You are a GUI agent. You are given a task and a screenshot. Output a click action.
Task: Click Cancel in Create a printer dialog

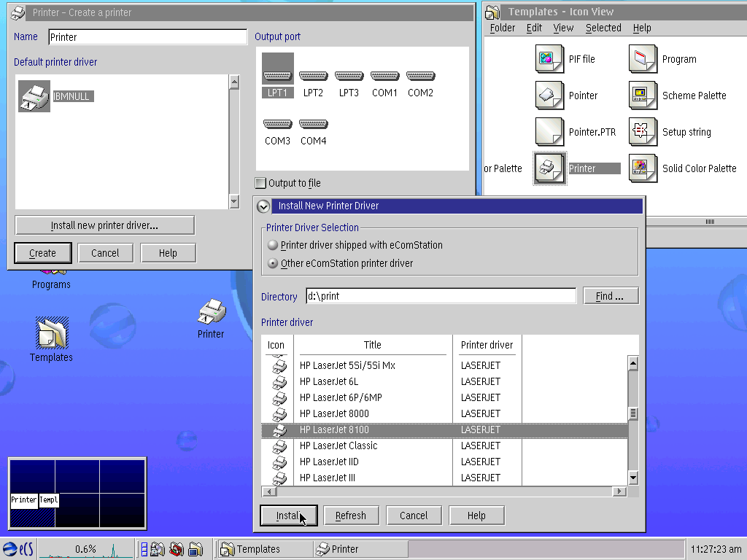(105, 253)
